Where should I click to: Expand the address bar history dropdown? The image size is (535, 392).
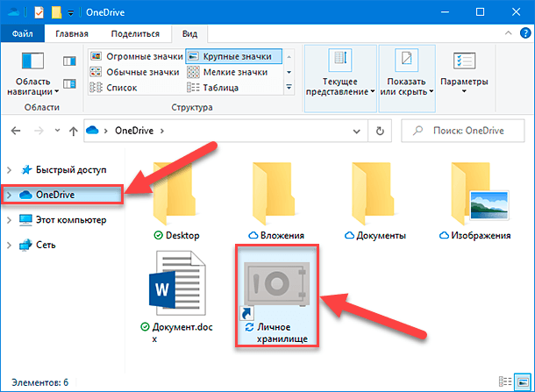click(x=357, y=131)
